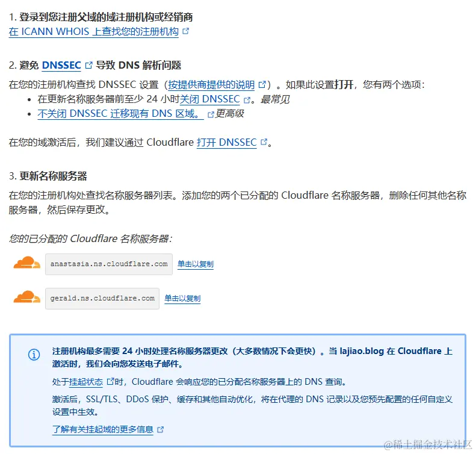Click external-link icon after 关闭 DNSSEC
The height and width of the screenshot is (454, 476).
247,100
